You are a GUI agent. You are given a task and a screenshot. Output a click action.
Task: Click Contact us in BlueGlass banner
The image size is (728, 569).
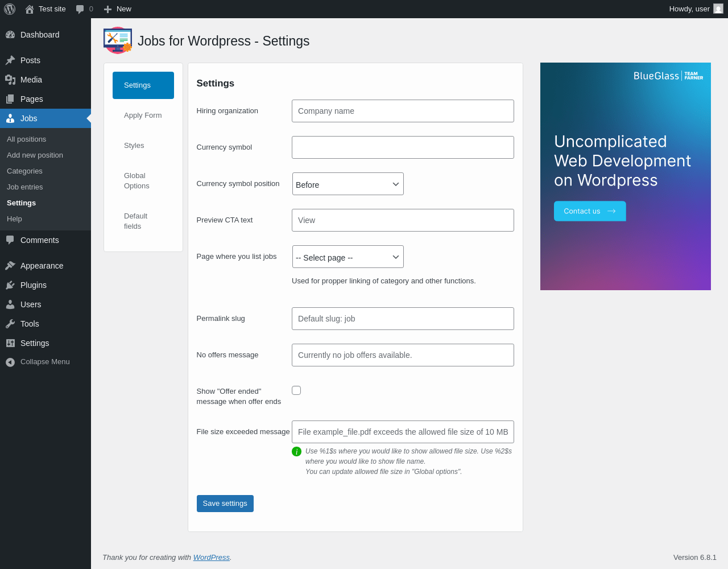point(590,211)
